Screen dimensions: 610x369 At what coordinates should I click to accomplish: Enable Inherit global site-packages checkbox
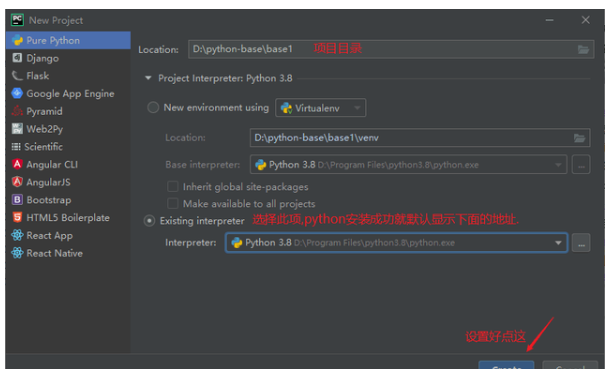point(173,187)
